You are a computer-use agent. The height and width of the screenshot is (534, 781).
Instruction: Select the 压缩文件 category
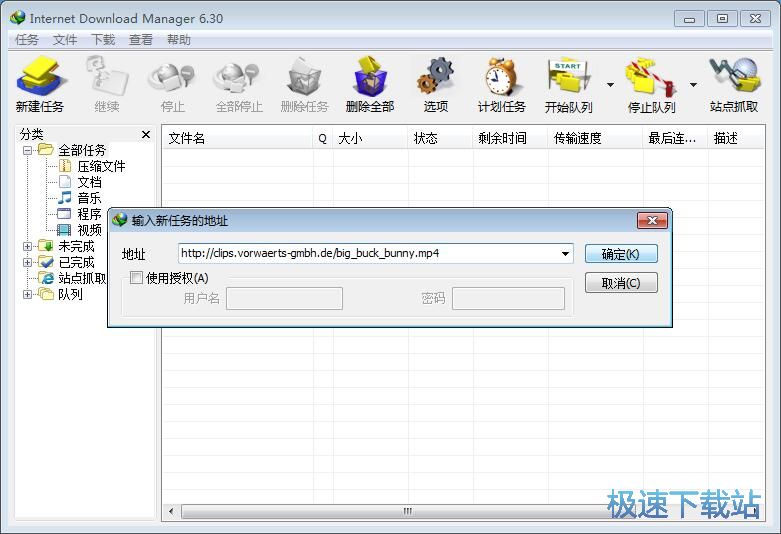click(x=101, y=166)
